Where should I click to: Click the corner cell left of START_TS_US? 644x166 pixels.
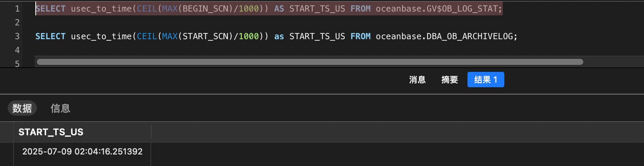tap(7, 132)
